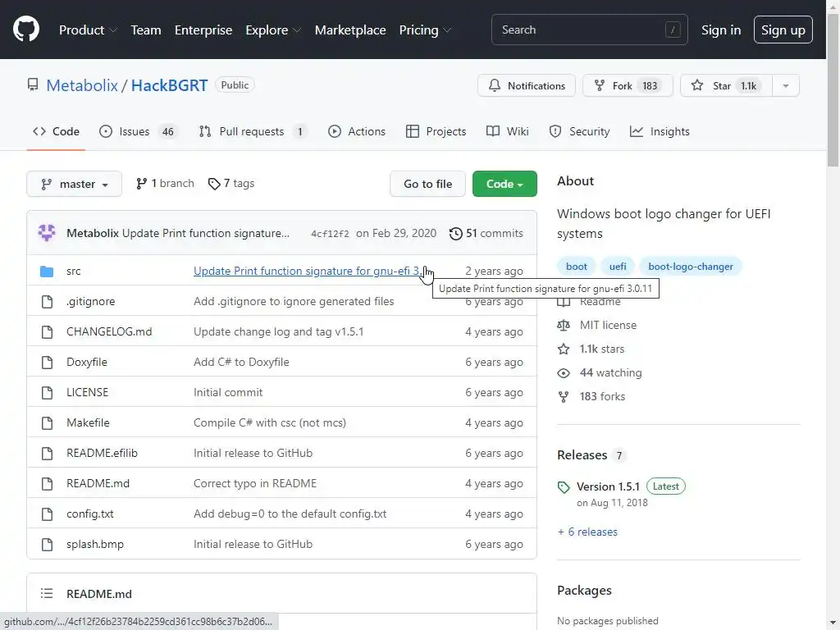Select the boot topic tag
Image resolution: width=840 pixels, height=630 pixels.
(x=577, y=267)
